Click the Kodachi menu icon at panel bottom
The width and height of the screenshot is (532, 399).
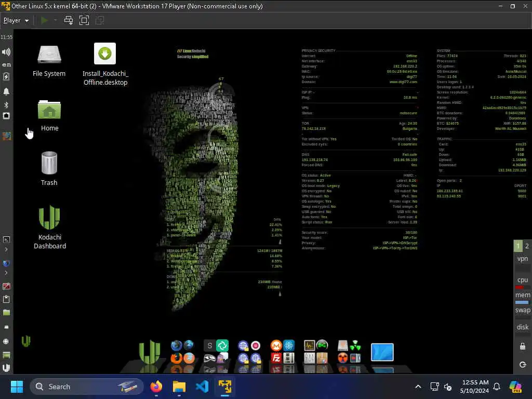pyautogui.click(x=6, y=368)
